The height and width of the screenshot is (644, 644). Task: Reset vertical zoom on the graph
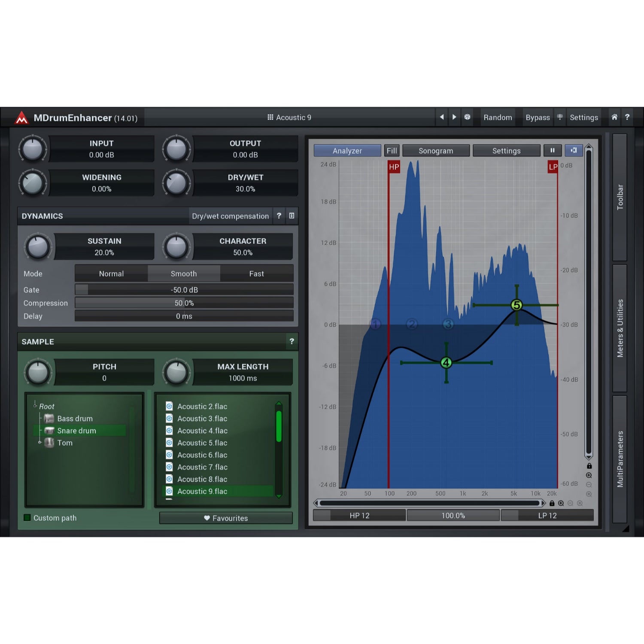coord(589,494)
